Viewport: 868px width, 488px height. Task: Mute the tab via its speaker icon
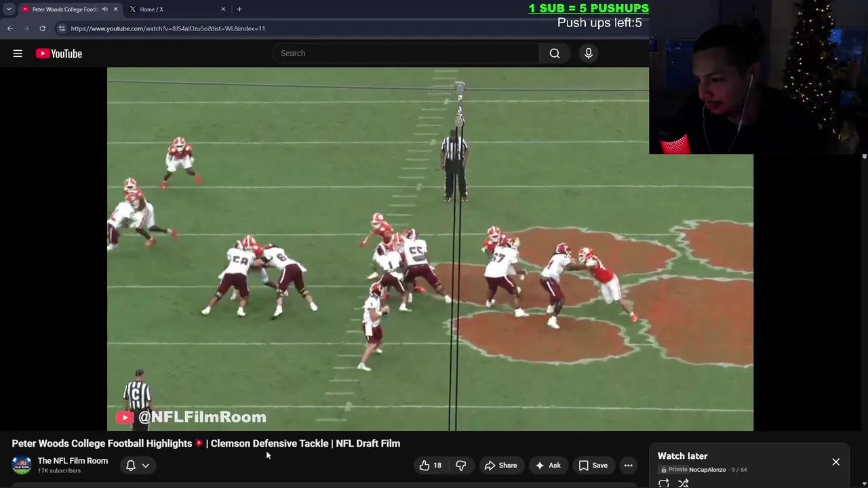(x=104, y=9)
